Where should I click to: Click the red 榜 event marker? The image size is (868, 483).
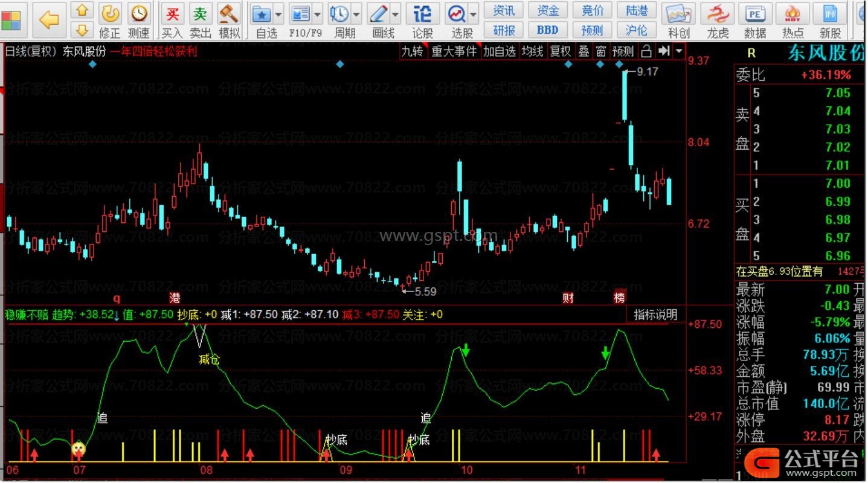tap(620, 298)
